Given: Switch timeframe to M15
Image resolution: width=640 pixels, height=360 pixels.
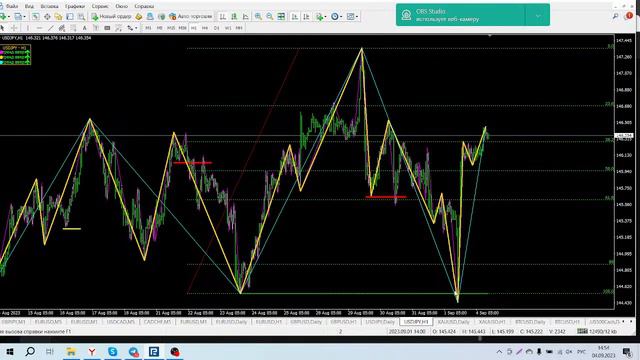Looking at the screenshot, I should click(171, 28).
